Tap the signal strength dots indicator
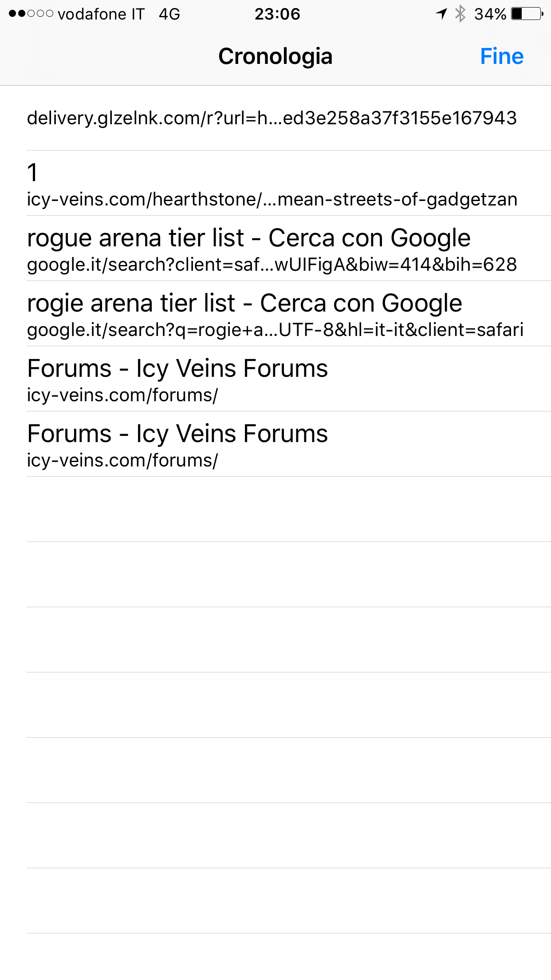The width and height of the screenshot is (551, 980). [x=31, y=14]
